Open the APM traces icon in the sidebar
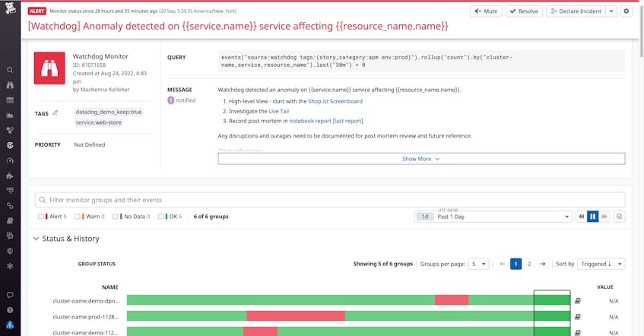 click(x=10, y=191)
